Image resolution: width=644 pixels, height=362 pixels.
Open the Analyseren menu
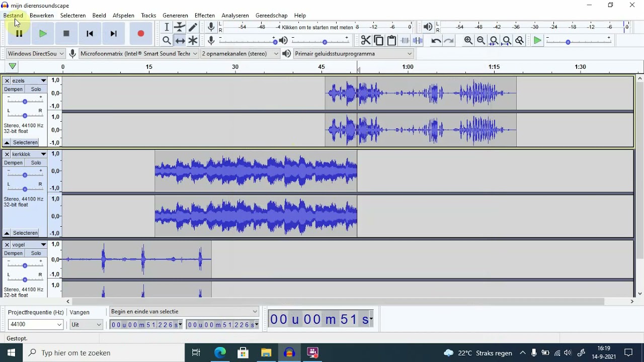pyautogui.click(x=235, y=16)
